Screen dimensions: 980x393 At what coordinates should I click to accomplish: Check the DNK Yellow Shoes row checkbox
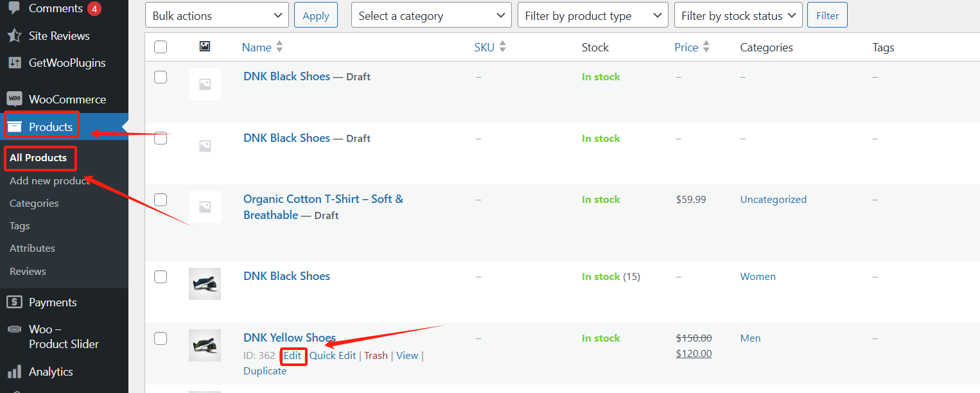pos(161,338)
